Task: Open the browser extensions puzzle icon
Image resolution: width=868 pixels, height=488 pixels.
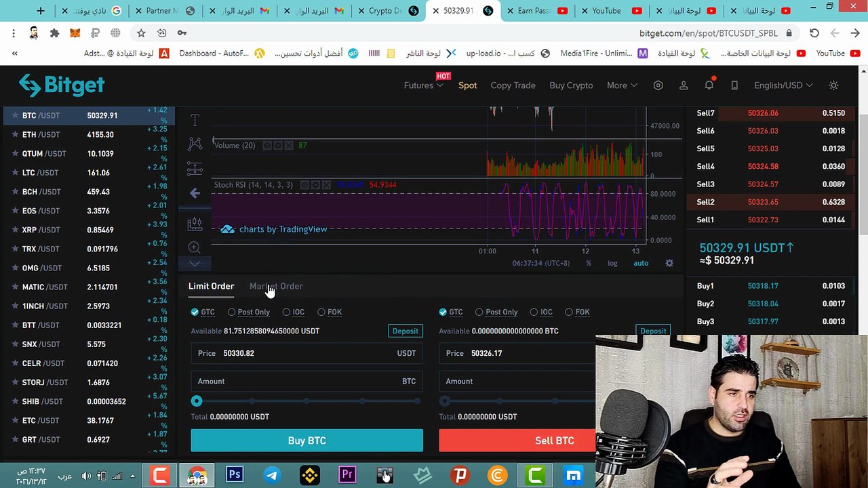Action: click(55, 33)
